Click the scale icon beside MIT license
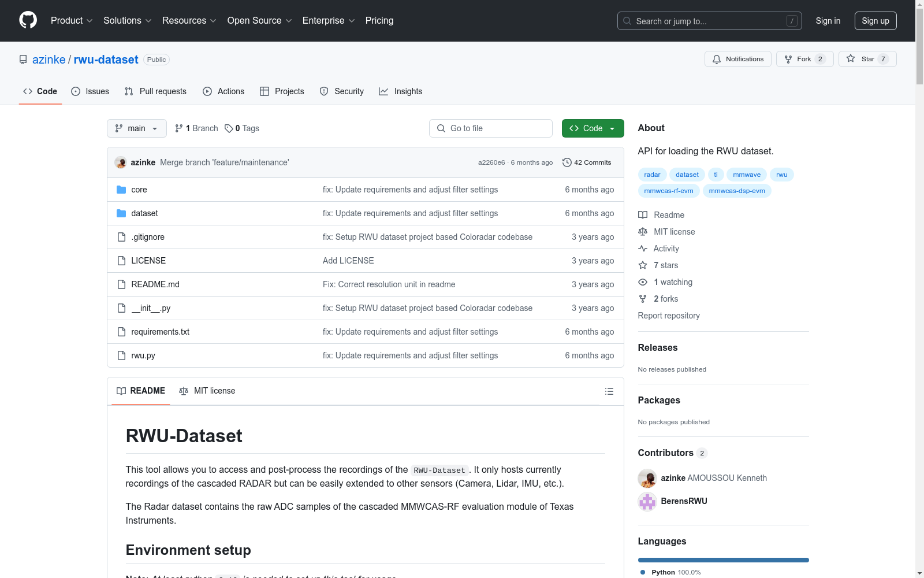Viewport: 924px width, 578px height. pos(643,232)
